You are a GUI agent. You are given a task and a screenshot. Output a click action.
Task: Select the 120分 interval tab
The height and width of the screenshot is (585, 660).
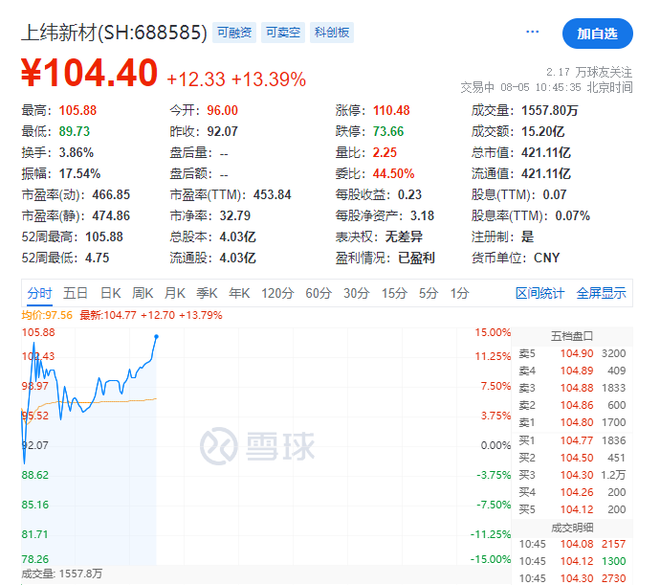coord(277,293)
